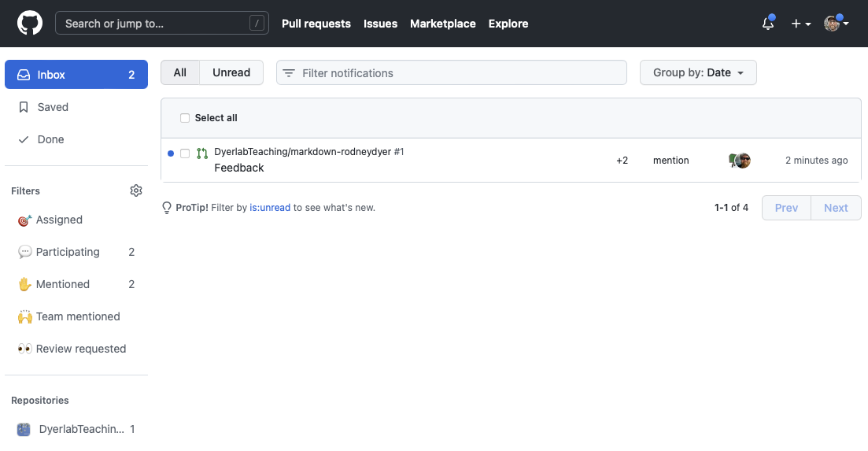Image resolution: width=868 pixels, height=451 pixels.
Task: Select the Inbox in sidebar
Action: pos(76,75)
